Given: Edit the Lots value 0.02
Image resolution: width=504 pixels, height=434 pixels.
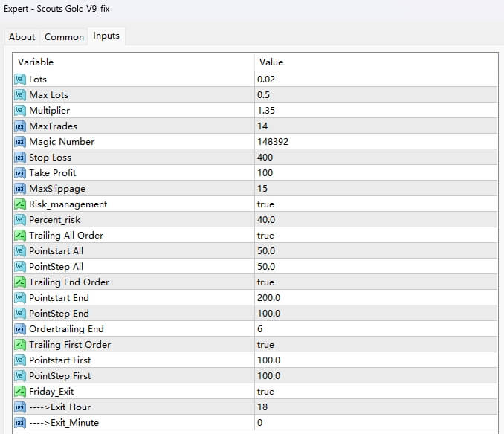Looking at the screenshot, I should point(266,79).
